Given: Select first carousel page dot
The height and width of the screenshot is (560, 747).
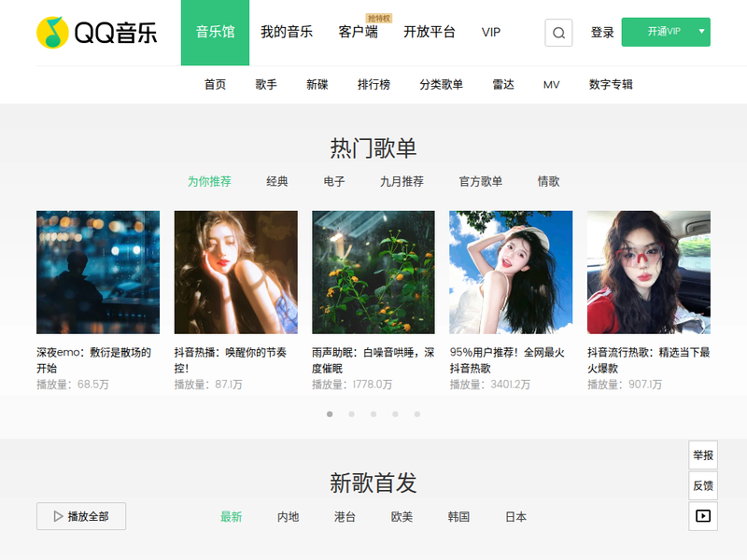Looking at the screenshot, I should tap(330, 414).
